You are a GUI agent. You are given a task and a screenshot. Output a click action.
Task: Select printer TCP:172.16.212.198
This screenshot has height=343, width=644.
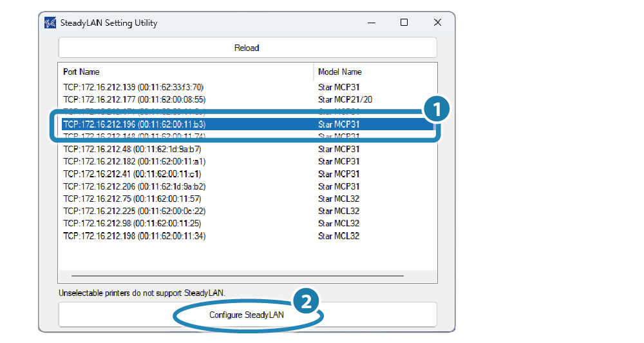134,236
